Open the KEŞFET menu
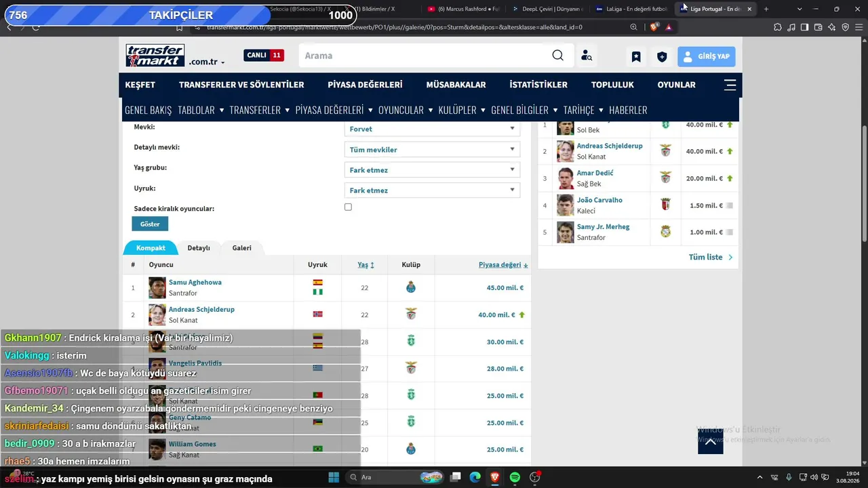This screenshot has height=488, width=868. 140,85
